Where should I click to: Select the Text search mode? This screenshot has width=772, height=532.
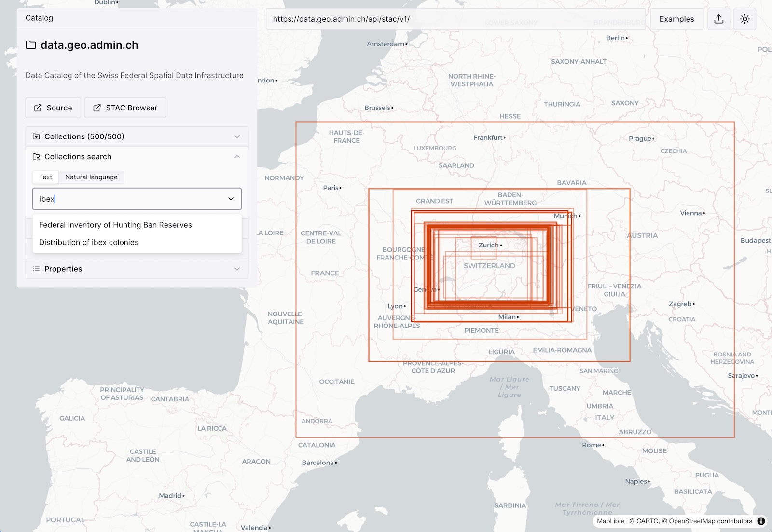pyautogui.click(x=46, y=177)
